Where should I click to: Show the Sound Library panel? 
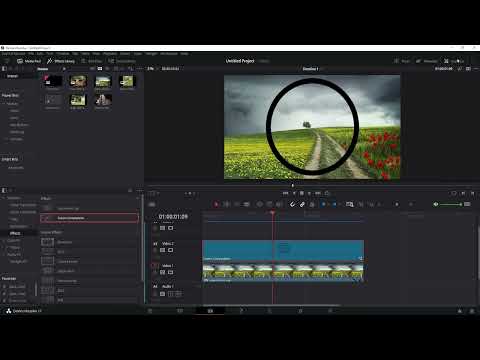[x=122, y=61]
